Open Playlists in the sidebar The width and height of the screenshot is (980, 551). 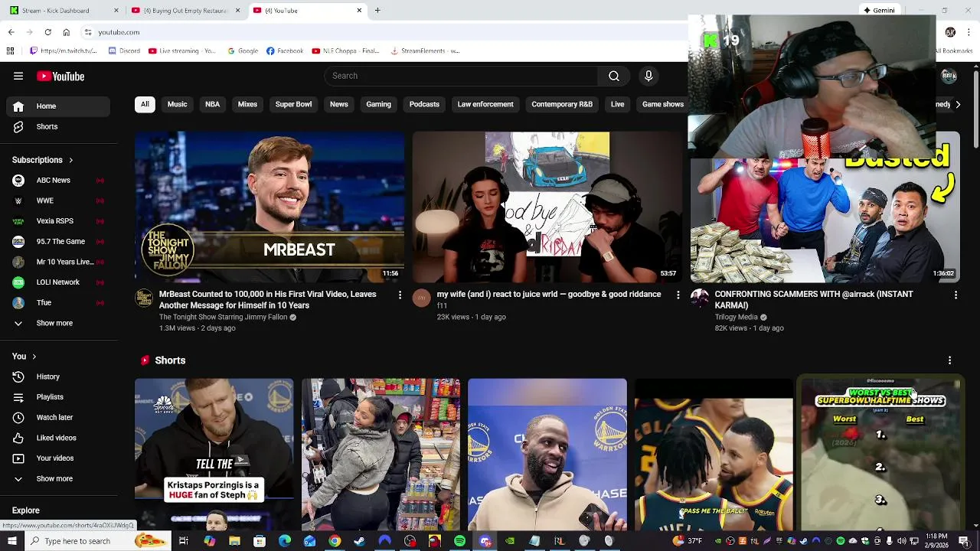pyautogui.click(x=58, y=397)
